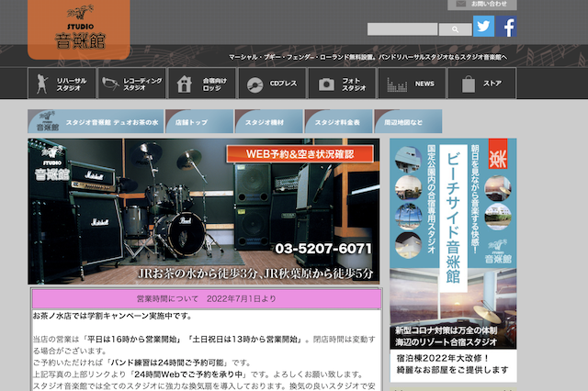The image size is (588, 391).
Task: Click the NEWS equalizer icon
Action: 395,84
